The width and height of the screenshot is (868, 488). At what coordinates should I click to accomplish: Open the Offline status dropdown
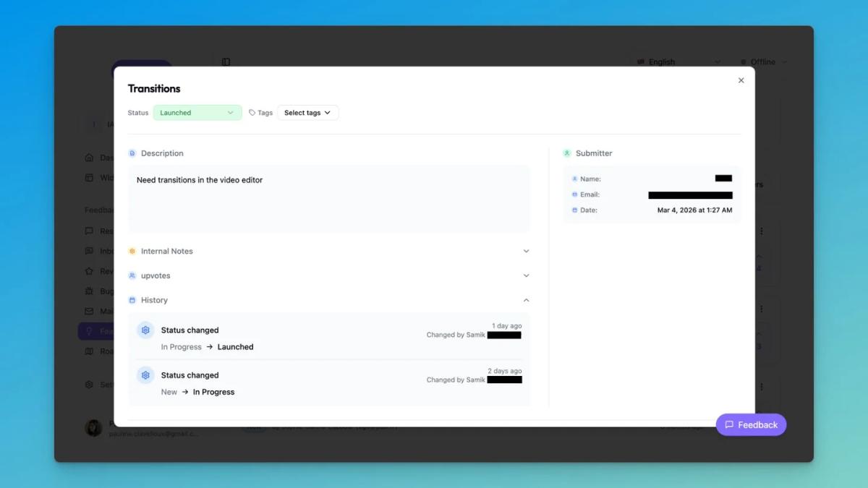763,62
